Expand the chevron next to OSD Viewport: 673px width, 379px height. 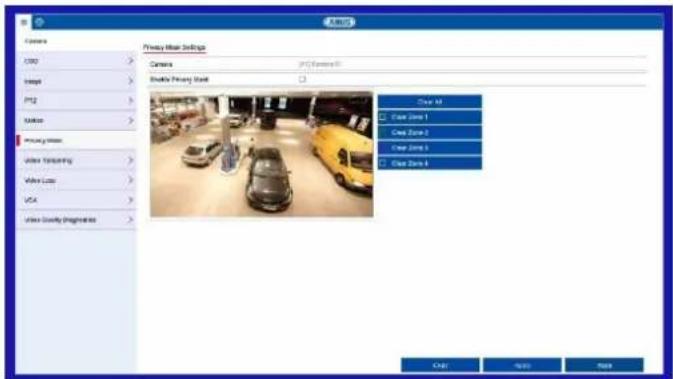[x=130, y=61]
